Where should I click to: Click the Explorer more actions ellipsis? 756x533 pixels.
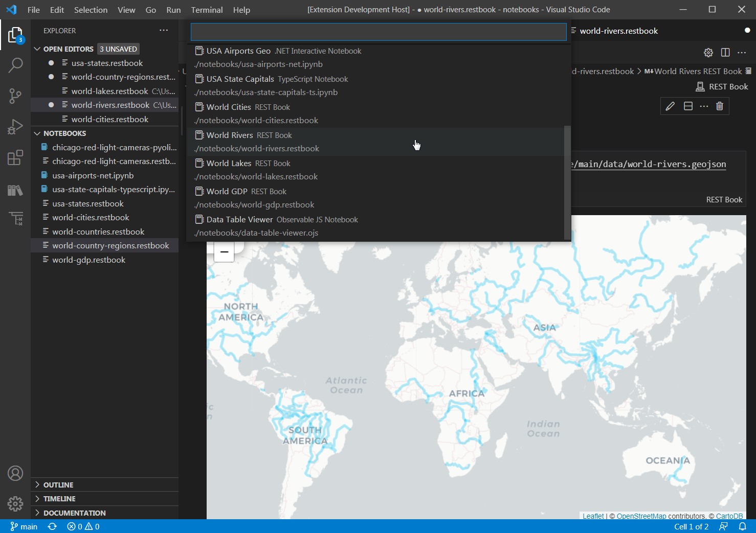point(164,31)
